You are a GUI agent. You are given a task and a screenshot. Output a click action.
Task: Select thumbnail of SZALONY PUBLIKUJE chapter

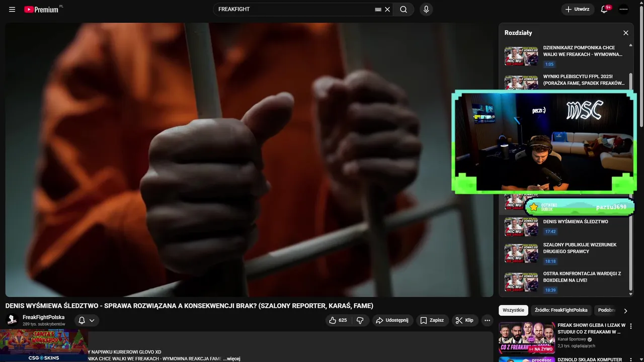[521, 253]
